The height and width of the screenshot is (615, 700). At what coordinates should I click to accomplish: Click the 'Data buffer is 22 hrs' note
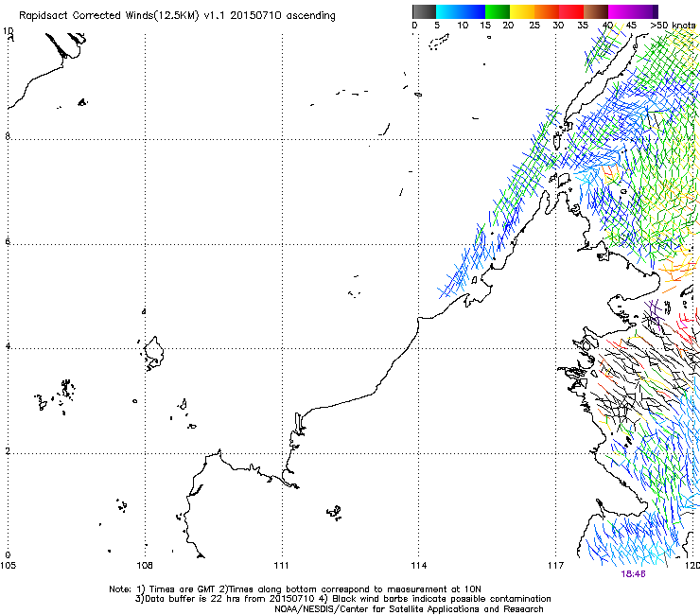(x=194, y=599)
